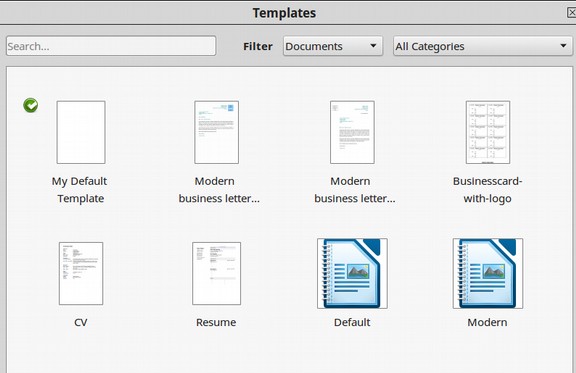Click the "Default" template label
The image size is (576, 373).
pyautogui.click(x=352, y=322)
